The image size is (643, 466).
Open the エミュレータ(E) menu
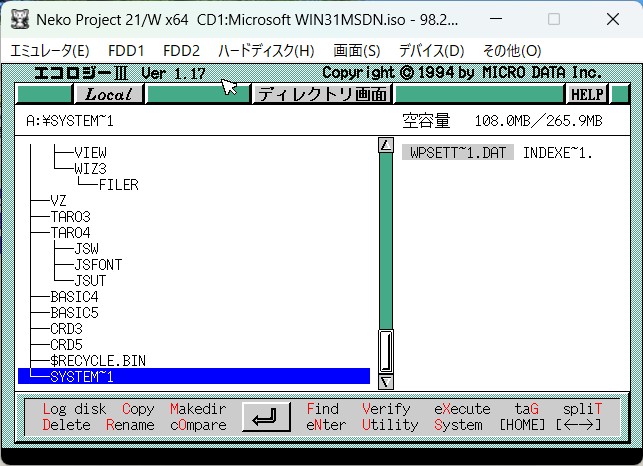50,50
